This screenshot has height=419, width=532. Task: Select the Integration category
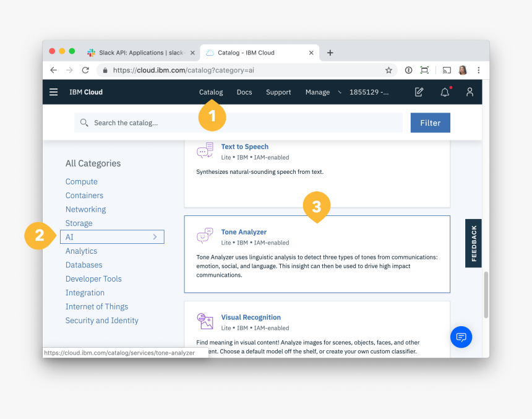(x=85, y=293)
